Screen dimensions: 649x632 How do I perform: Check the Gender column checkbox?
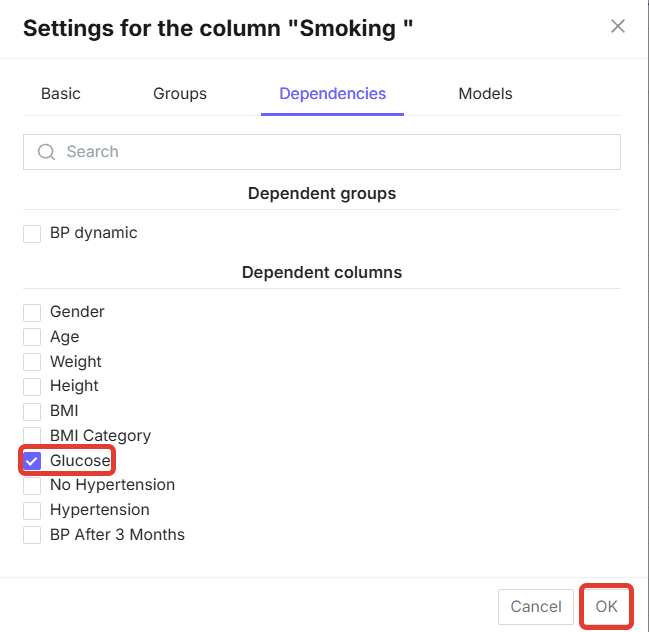tap(32, 312)
